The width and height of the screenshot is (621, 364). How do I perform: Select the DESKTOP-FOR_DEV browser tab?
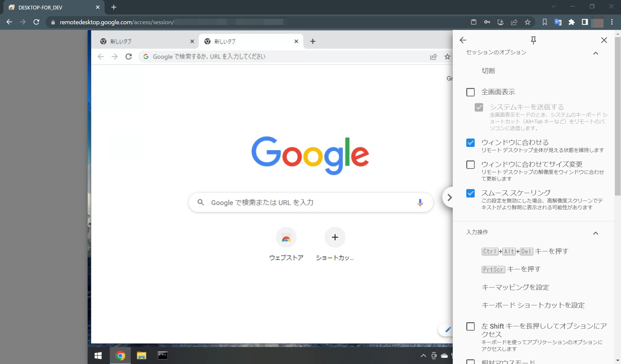click(x=54, y=7)
